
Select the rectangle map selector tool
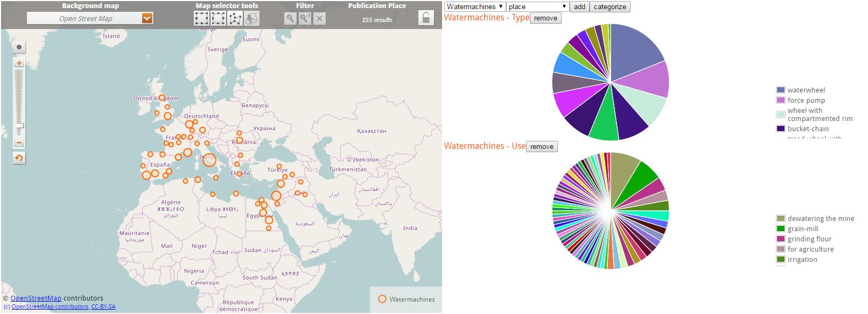click(x=201, y=18)
